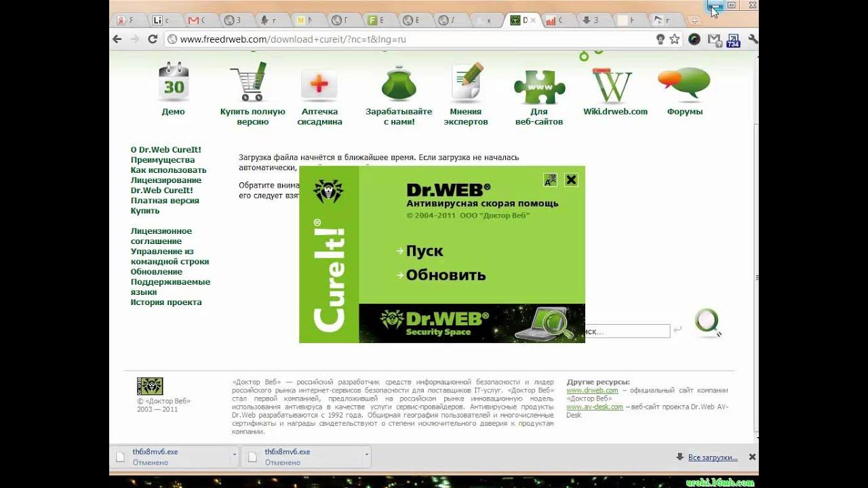Open Купить sidebar link
Viewport: 868px width, 488px height.
pos(145,211)
